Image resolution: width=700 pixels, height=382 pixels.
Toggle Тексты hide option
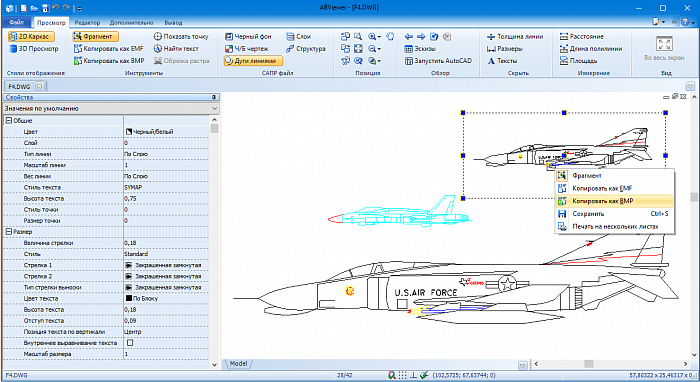(502, 61)
